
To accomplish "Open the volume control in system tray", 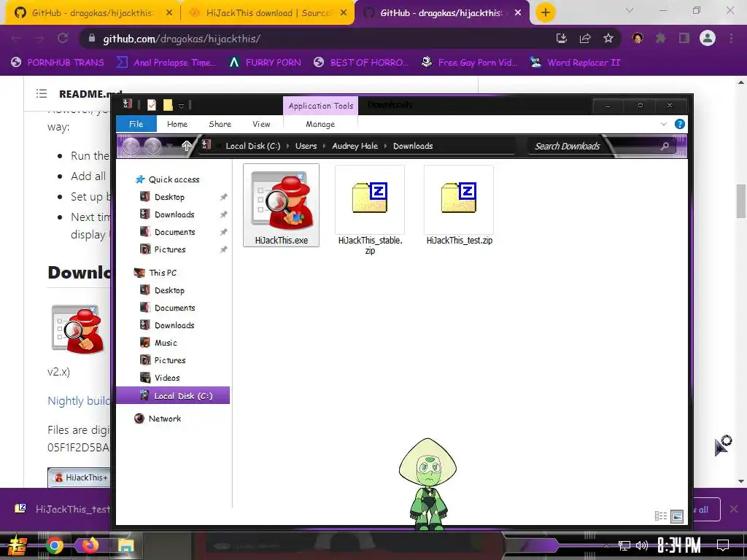I will coord(642,545).
